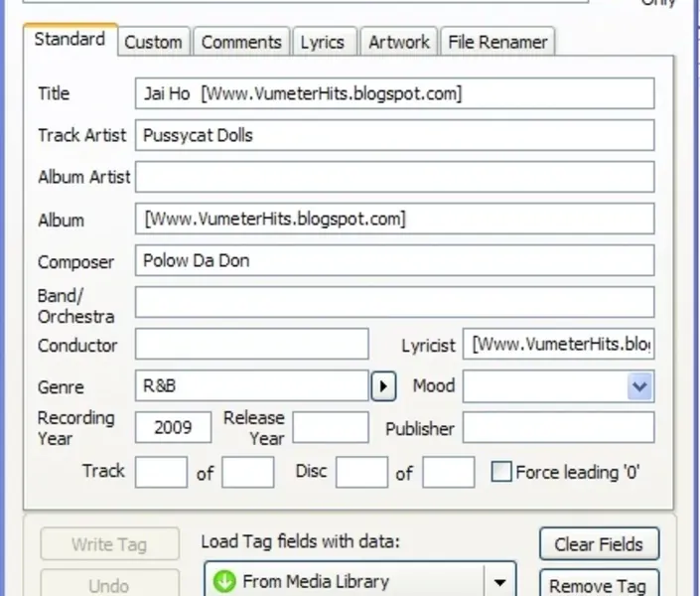Image resolution: width=700 pixels, height=596 pixels.
Task: Click the Band/Orchestra field
Action: (394, 302)
